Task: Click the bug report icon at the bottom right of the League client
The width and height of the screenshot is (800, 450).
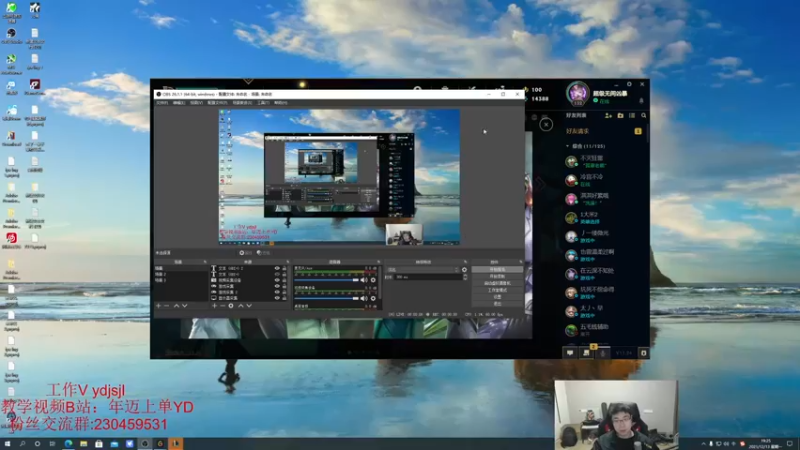Action: tap(643, 353)
